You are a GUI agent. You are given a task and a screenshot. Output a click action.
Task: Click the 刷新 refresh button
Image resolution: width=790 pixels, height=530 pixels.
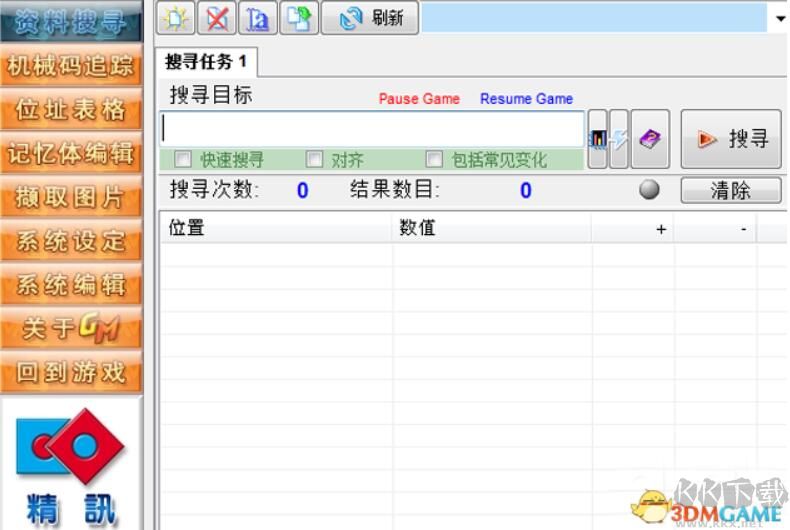pos(370,18)
